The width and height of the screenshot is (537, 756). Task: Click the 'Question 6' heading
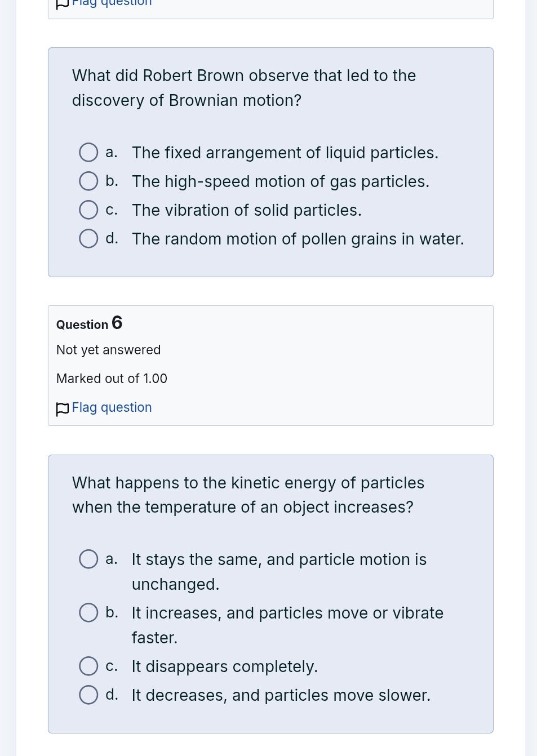(x=89, y=323)
